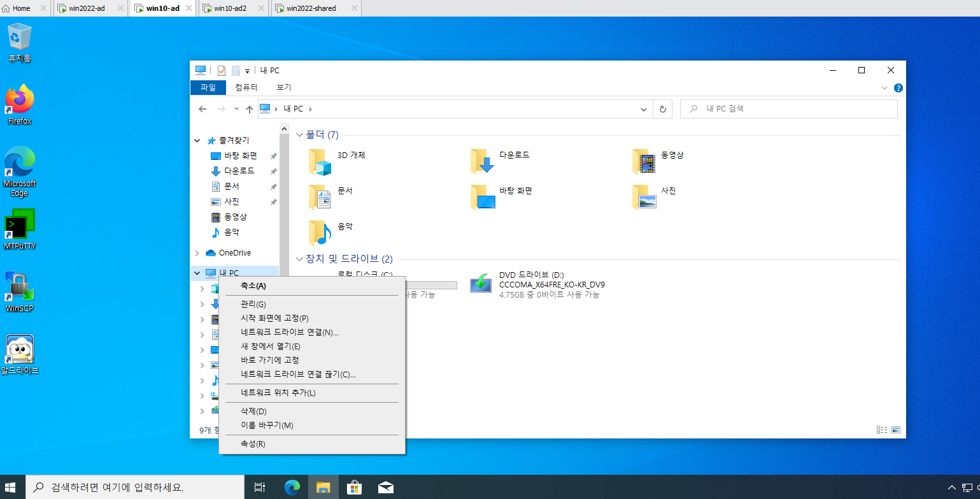
Task: Click the taskbar search input field
Action: 135,488
